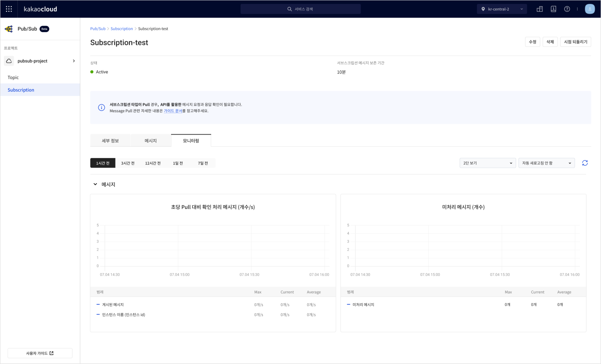The image size is (601, 364).
Task: Click the 삭제 button
Action: point(550,42)
